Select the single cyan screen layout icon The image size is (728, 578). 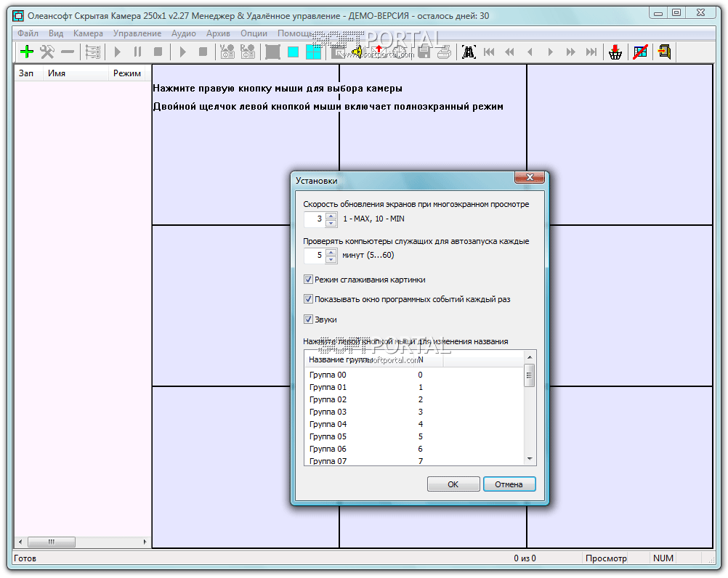(293, 52)
